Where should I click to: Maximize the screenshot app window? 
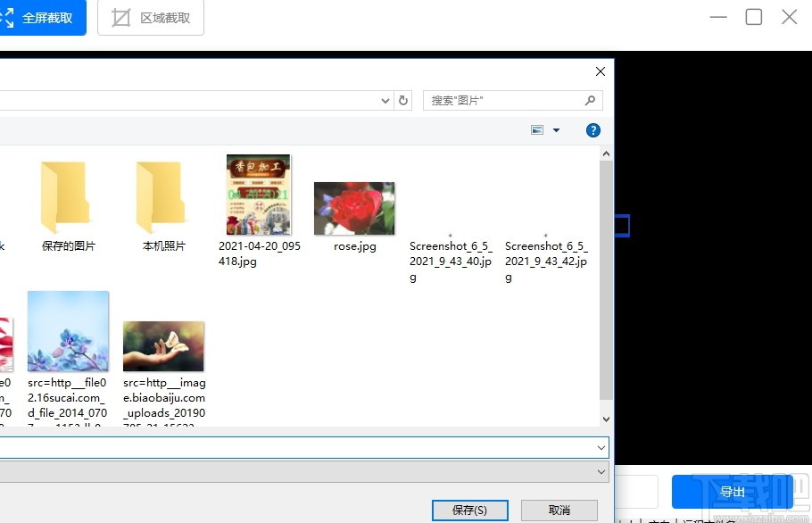coord(753,17)
